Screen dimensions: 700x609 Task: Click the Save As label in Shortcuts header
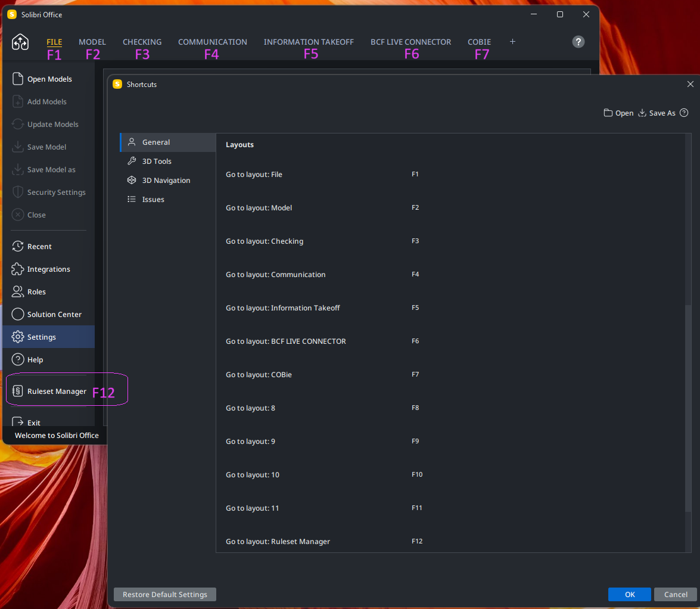click(662, 113)
